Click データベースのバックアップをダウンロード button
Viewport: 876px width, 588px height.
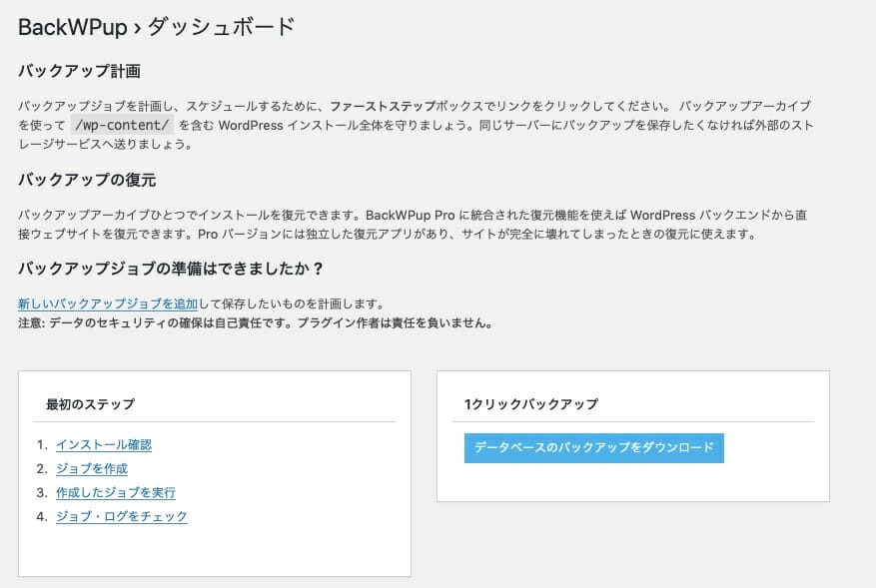(x=594, y=448)
